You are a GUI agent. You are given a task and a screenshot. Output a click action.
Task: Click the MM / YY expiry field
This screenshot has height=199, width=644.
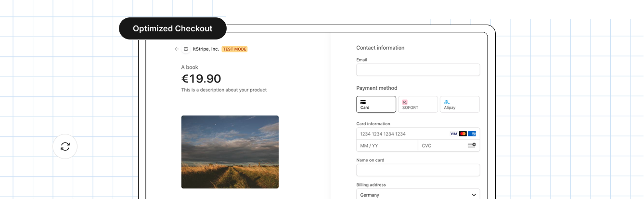[x=387, y=146]
